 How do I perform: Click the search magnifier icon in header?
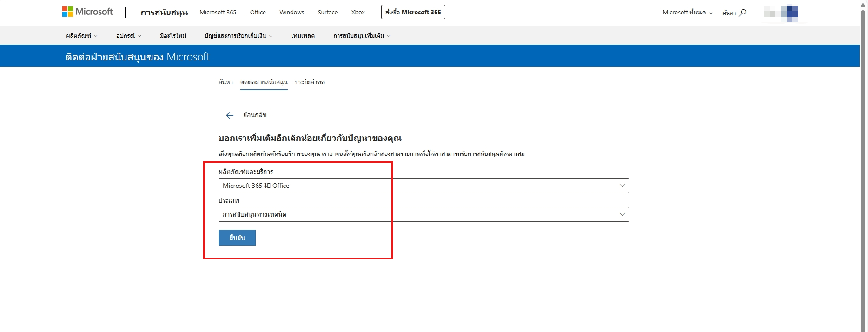[742, 13]
